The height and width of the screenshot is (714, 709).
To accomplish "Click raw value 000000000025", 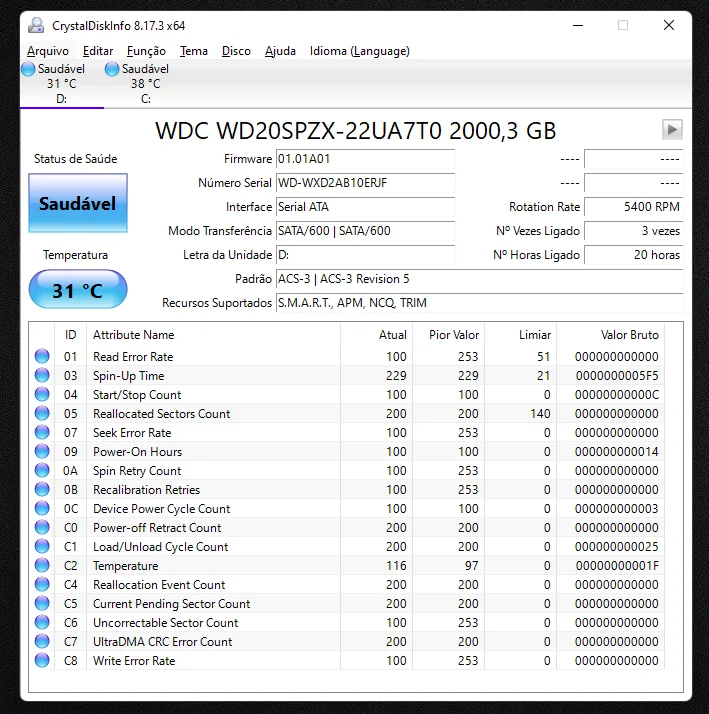I will click(617, 546).
